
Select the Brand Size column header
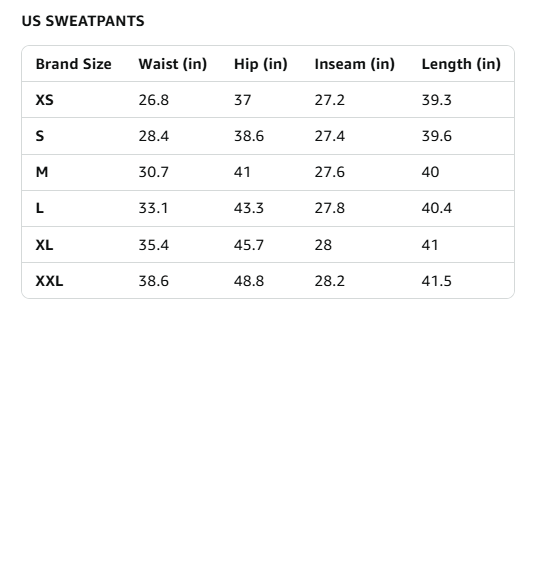coord(73,64)
